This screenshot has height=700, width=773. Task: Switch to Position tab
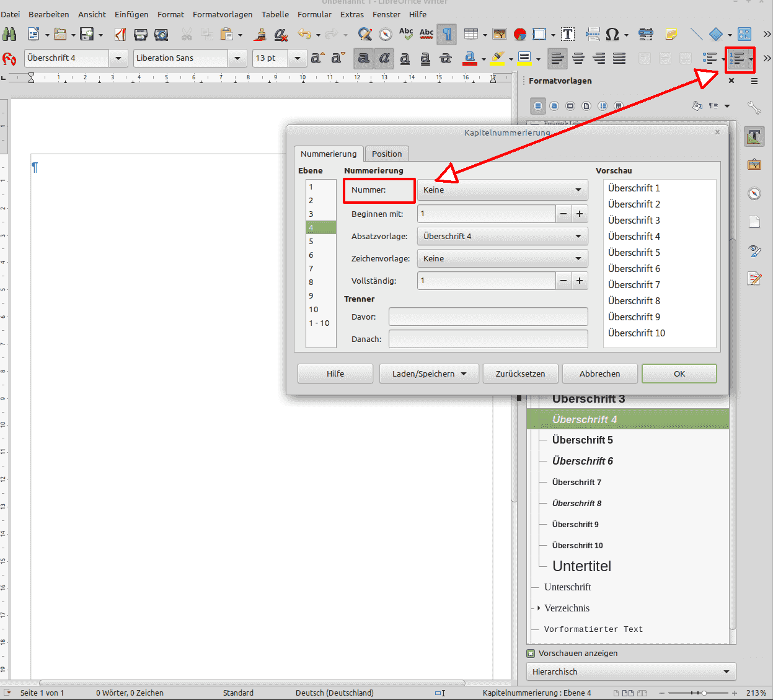coord(387,154)
